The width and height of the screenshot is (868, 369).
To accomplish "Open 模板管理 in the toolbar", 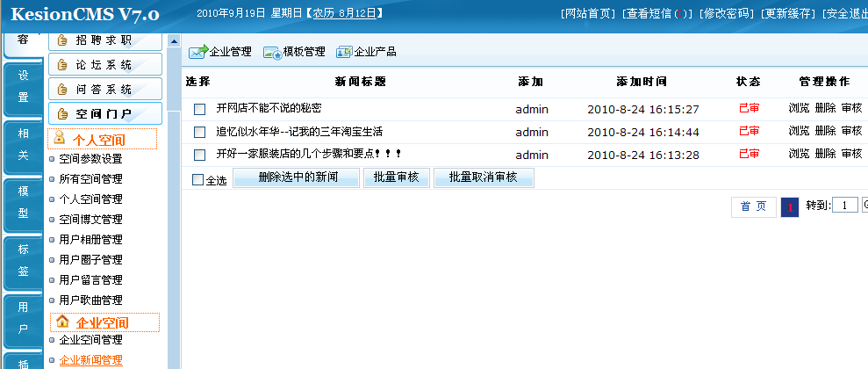I will pos(304,52).
